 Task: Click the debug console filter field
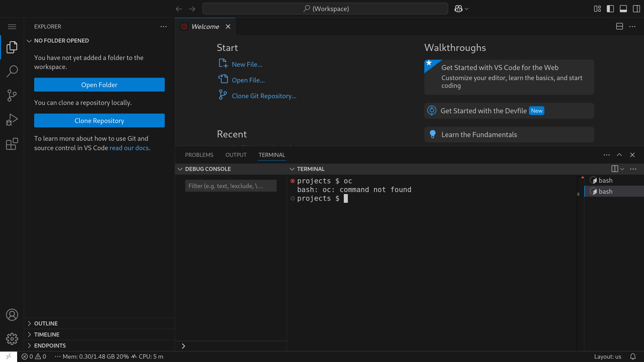(231, 186)
